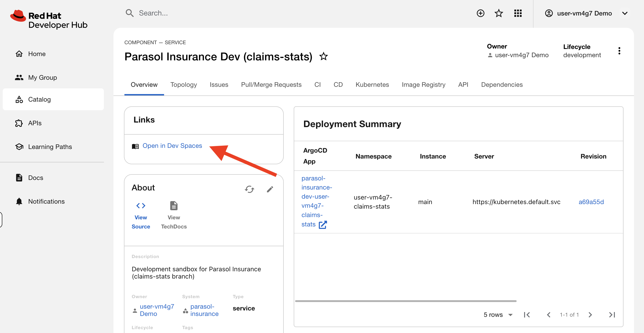Open the parasol-insurance system link
This screenshot has width=644, height=333.
(204, 310)
